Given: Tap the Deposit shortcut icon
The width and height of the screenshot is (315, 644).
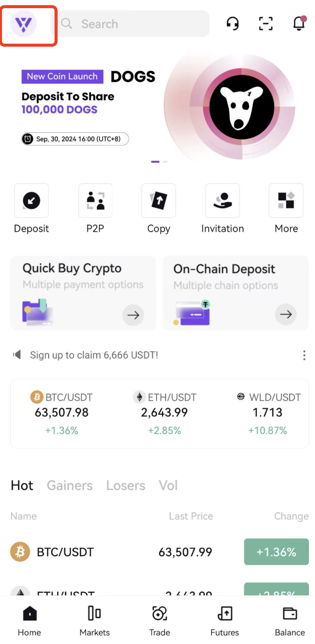Looking at the screenshot, I should 31,201.
